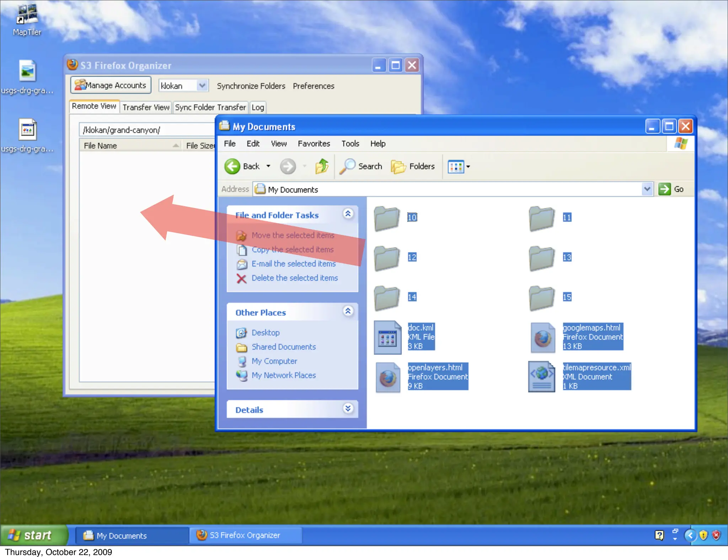Open the Favorites menu
The height and width of the screenshot is (560, 728).
point(314,144)
